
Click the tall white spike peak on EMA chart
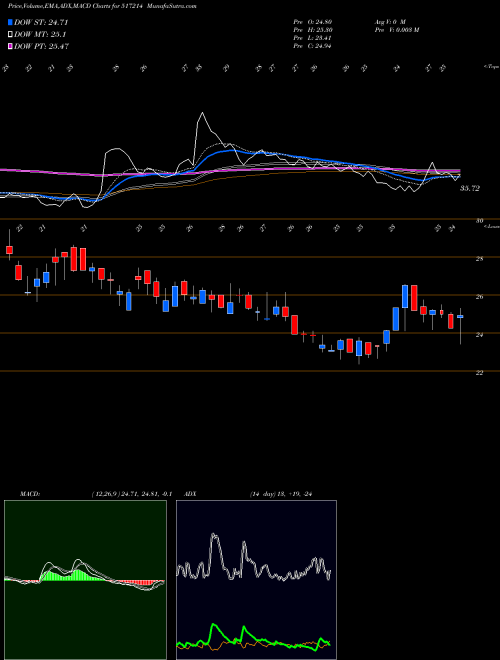click(202, 113)
